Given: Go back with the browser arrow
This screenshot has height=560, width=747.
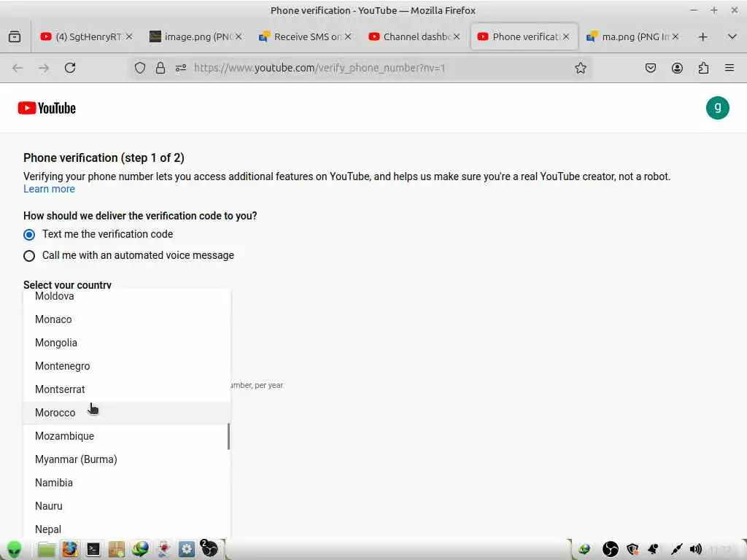Looking at the screenshot, I should click(x=18, y=68).
